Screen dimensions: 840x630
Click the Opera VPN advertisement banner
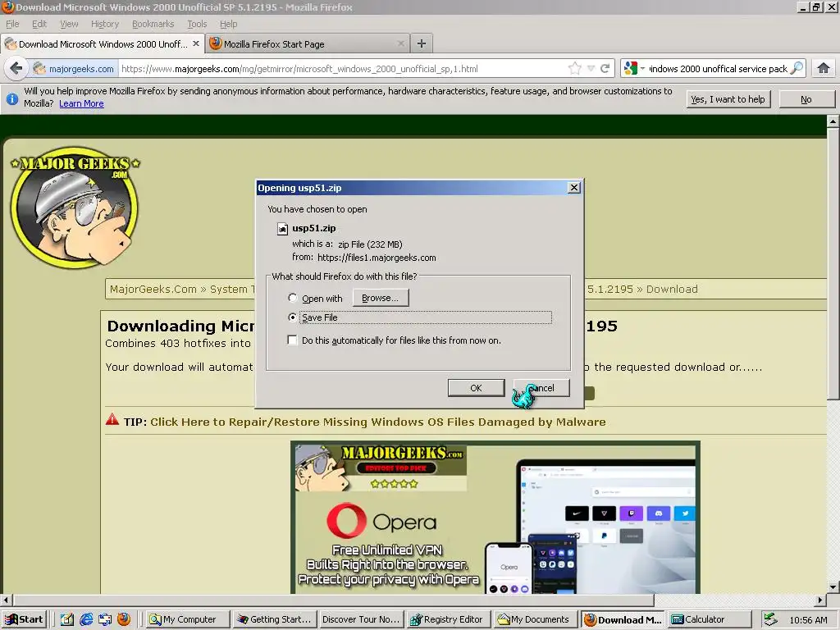coord(495,517)
